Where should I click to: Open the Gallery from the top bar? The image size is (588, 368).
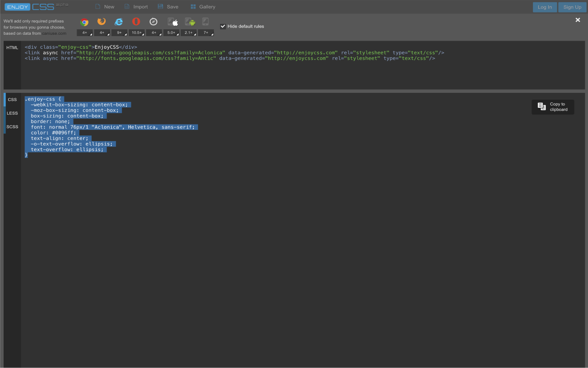202,7
